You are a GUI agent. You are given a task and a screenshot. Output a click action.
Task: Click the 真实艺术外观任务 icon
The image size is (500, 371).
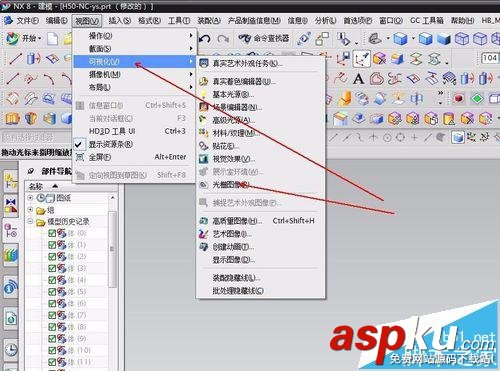[204, 63]
